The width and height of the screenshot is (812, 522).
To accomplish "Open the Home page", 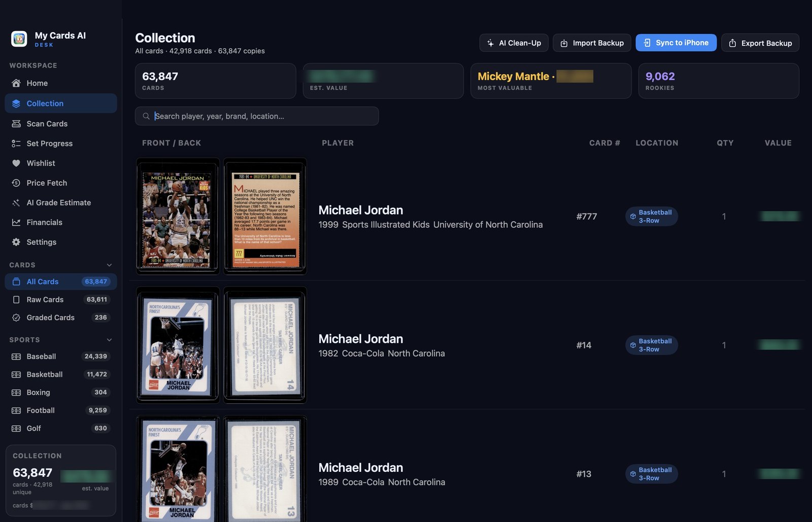I will click(x=61, y=83).
